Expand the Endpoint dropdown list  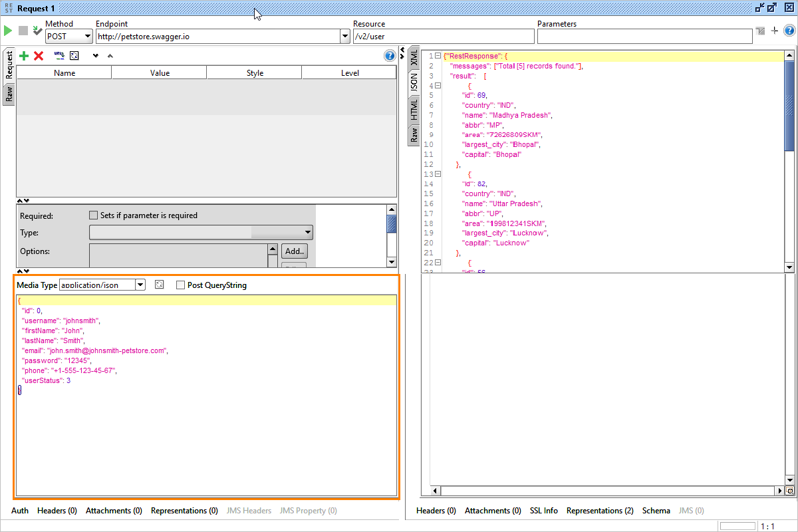[344, 37]
